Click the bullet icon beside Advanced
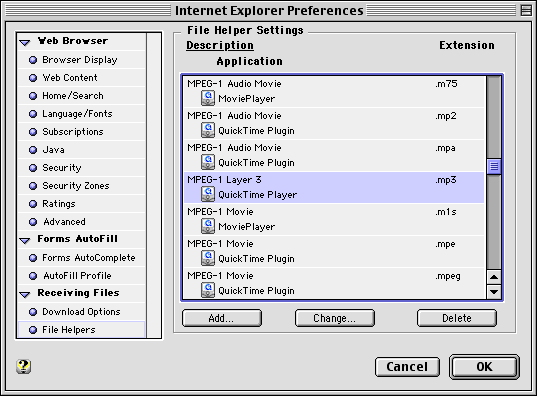537x396 pixels. pos(33,222)
